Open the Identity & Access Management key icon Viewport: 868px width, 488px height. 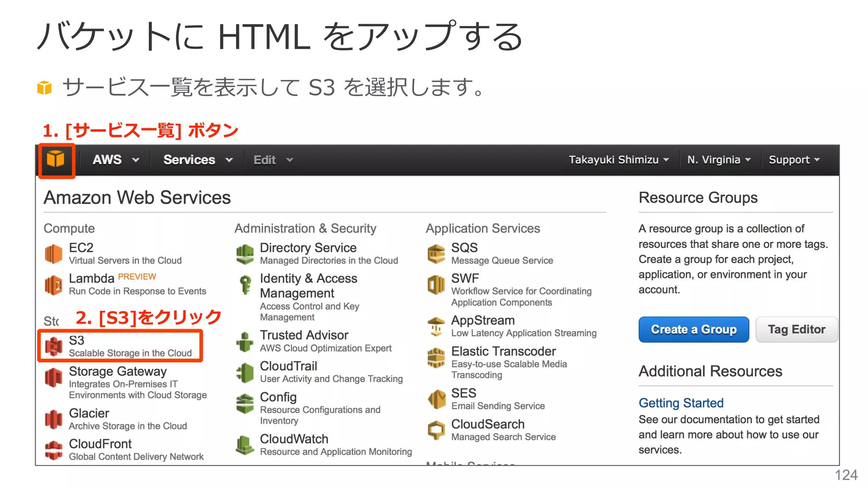(245, 285)
